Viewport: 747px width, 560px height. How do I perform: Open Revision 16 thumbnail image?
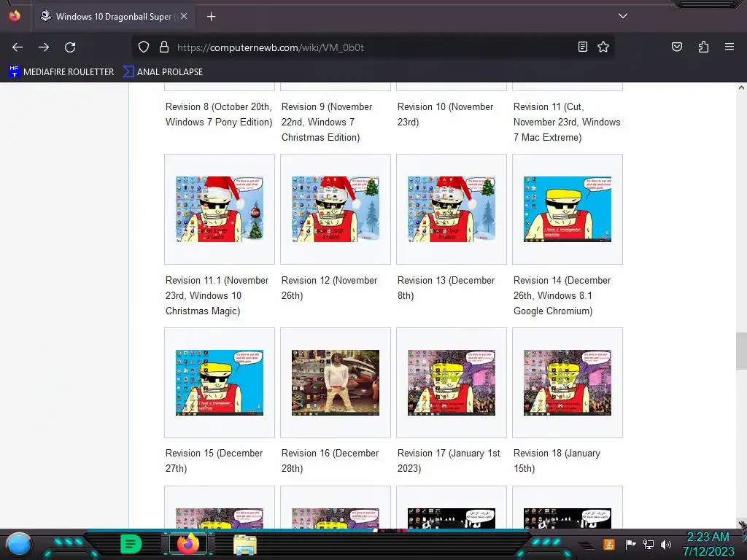336,382
